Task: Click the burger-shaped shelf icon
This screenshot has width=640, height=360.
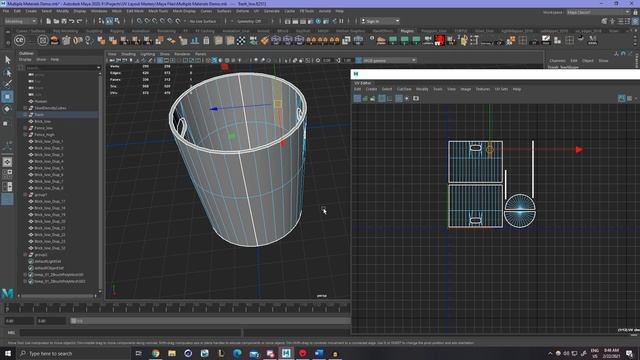Action: point(54,40)
